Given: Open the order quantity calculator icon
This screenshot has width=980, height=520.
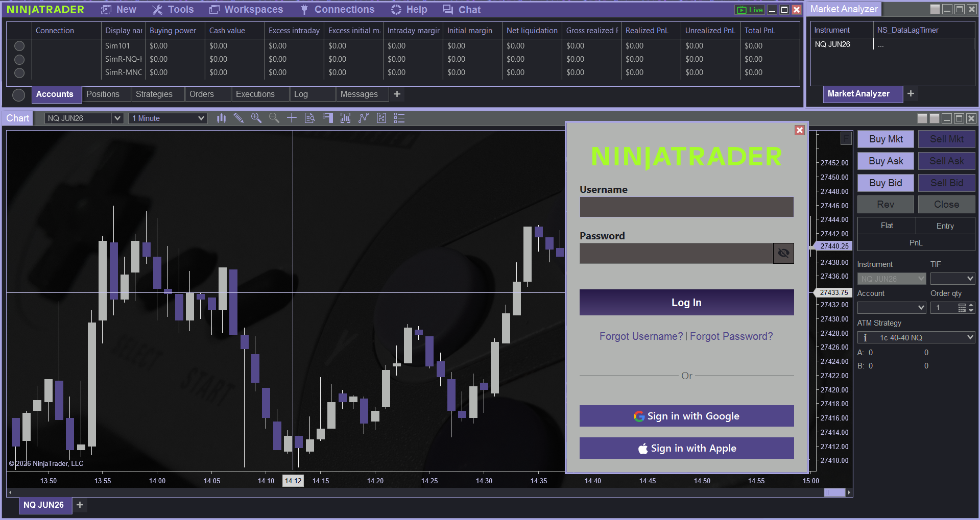Looking at the screenshot, I should (x=962, y=308).
